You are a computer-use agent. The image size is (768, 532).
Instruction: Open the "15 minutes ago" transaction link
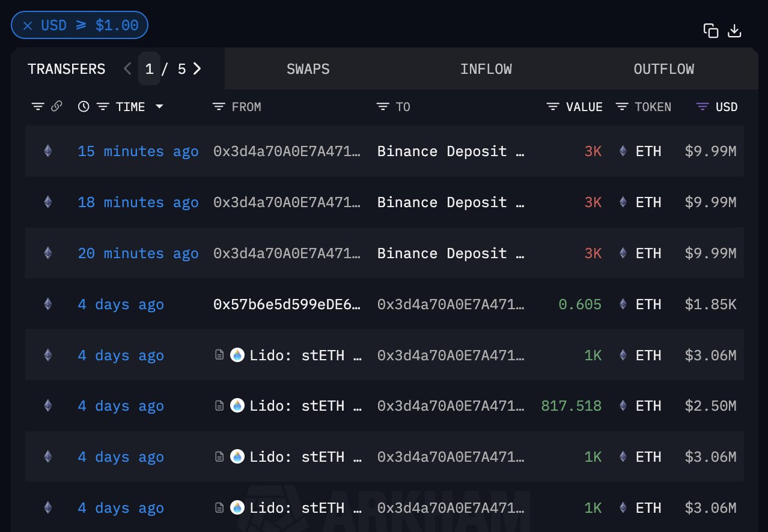pyautogui.click(x=138, y=151)
